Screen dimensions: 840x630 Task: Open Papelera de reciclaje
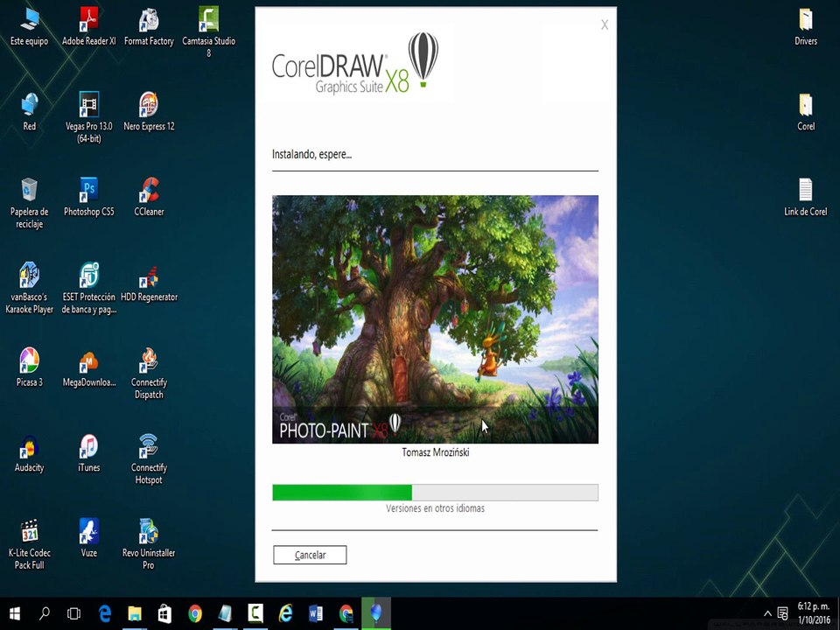tap(30, 203)
